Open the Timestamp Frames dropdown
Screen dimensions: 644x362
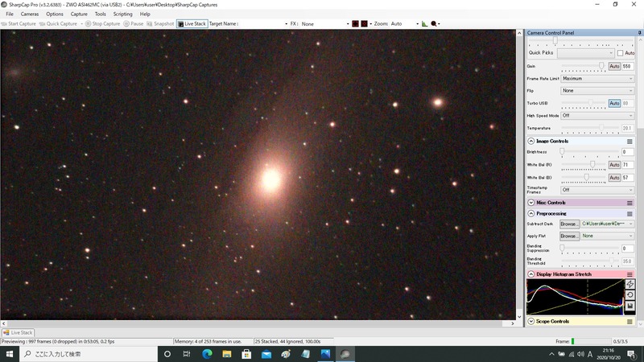[597, 190]
